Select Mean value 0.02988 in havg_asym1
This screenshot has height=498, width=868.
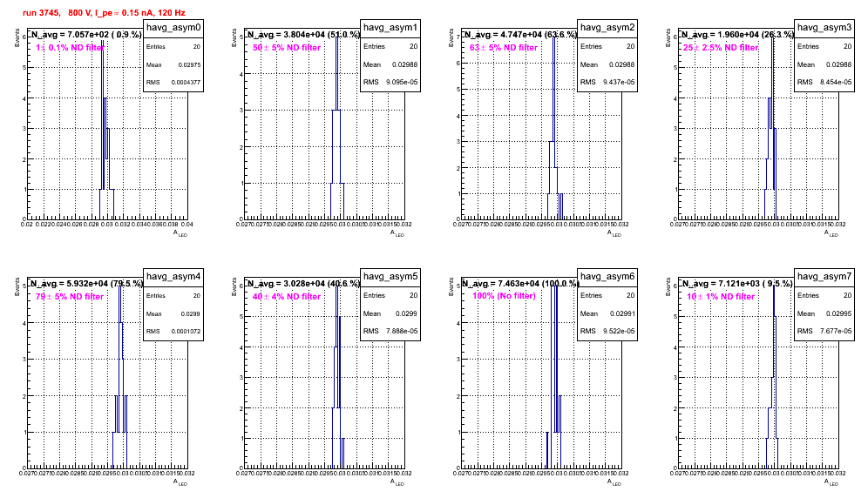pyautogui.click(x=405, y=64)
